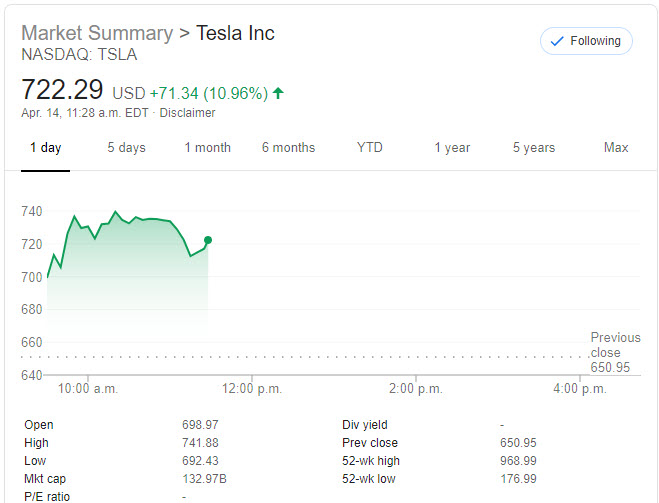Click the green dot on chart line
Screen dimensions: 659x503
[x=208, y=240]
